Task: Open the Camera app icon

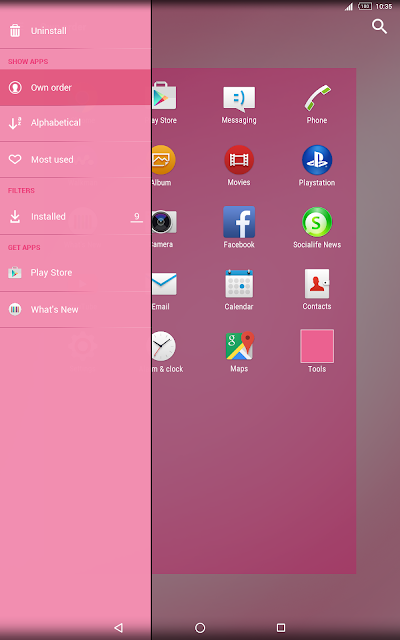Action: point(164,222)
